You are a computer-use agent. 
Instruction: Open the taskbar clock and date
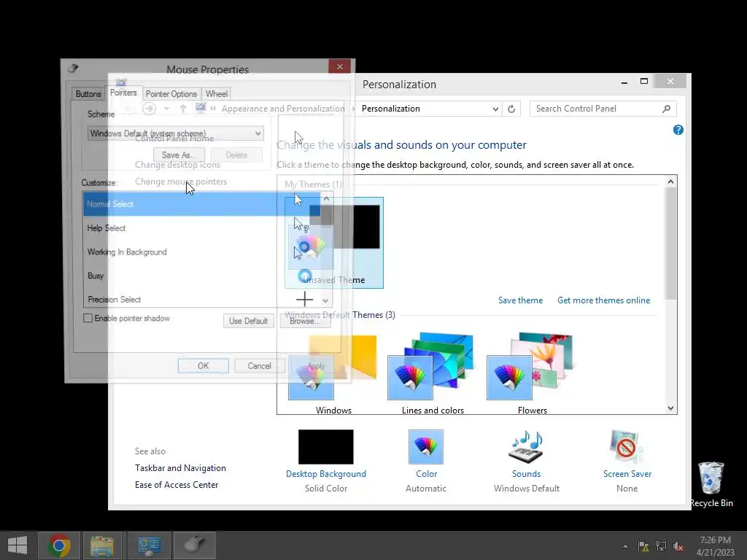pyautogui.click(x=715, y=546)
